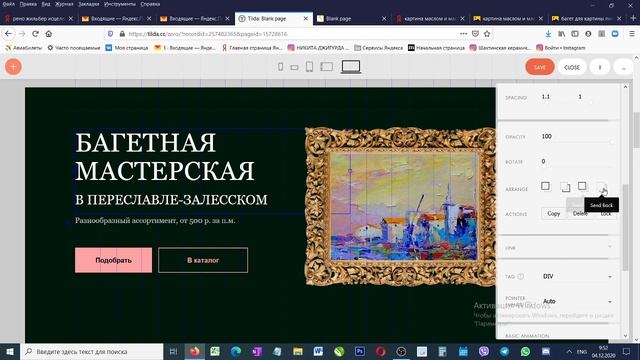Open the Firefox hamburger menu

[x=632, y=34]
